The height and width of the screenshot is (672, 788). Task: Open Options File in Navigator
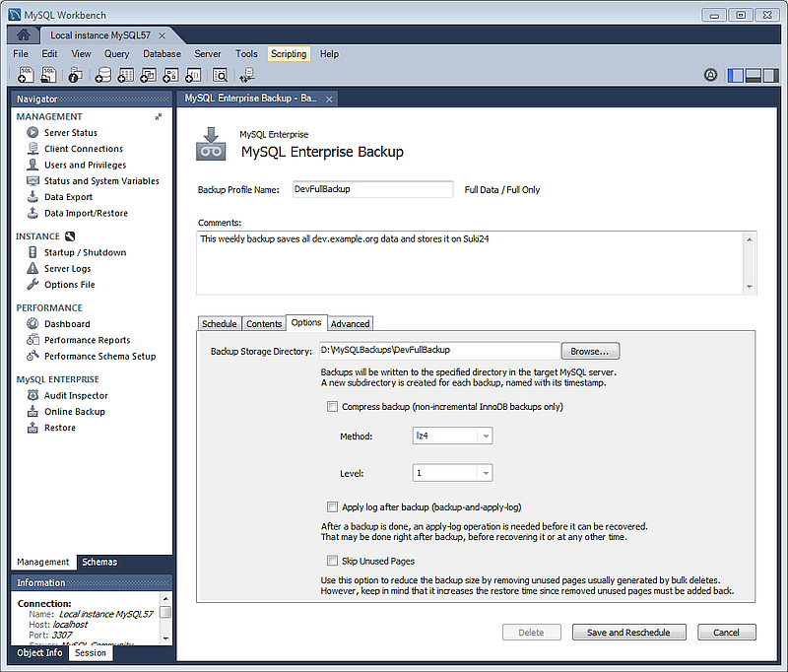[x=69, y=285]
